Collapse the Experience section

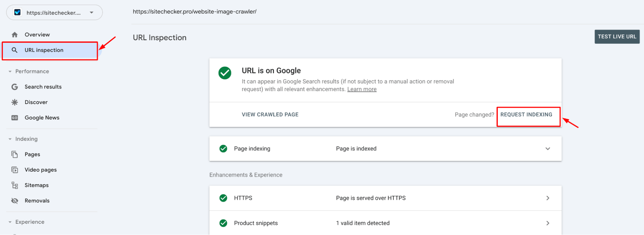click(x=10, y=222)
